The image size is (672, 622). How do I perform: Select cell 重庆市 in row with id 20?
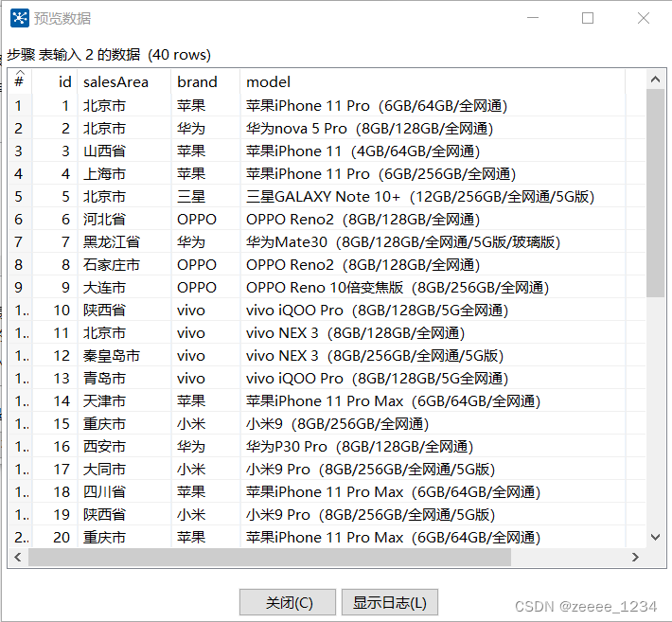pyautogui.click(x=124, y=537)
